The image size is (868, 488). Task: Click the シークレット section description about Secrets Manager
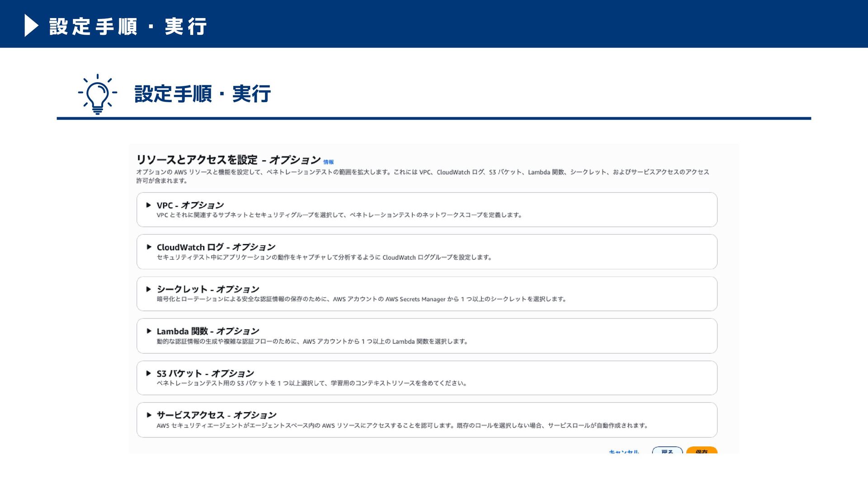(362, 299)
